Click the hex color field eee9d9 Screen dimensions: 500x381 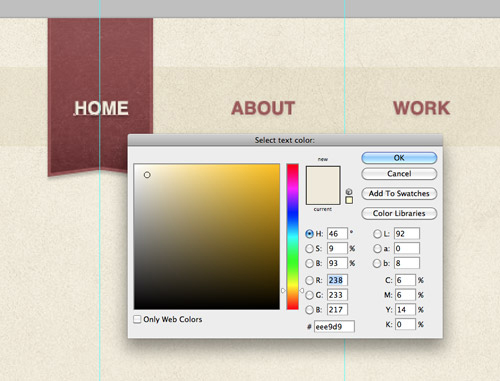pos(334,327)
